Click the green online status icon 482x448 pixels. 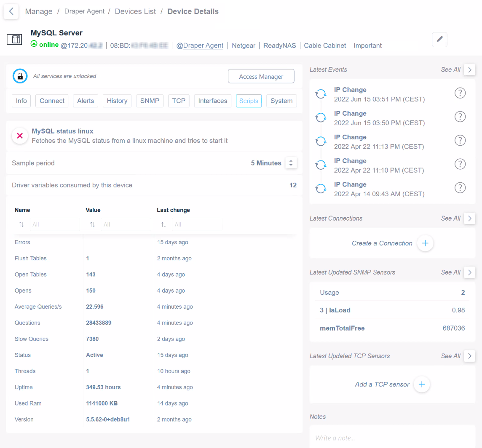pos(34,44)
